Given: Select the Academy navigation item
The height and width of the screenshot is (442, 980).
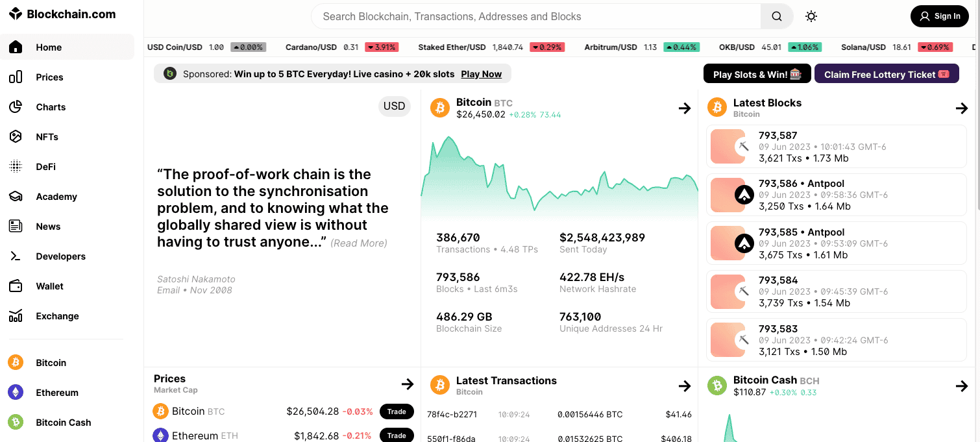Looking at the screenshot, I should [56, 196].
